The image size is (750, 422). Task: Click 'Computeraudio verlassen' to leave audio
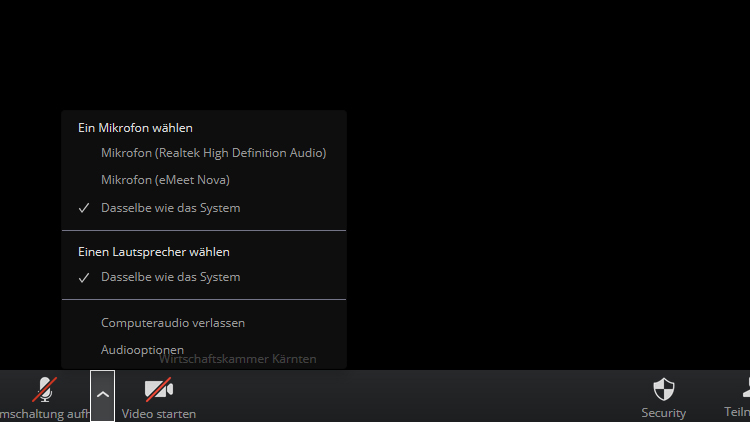(173, 323)
